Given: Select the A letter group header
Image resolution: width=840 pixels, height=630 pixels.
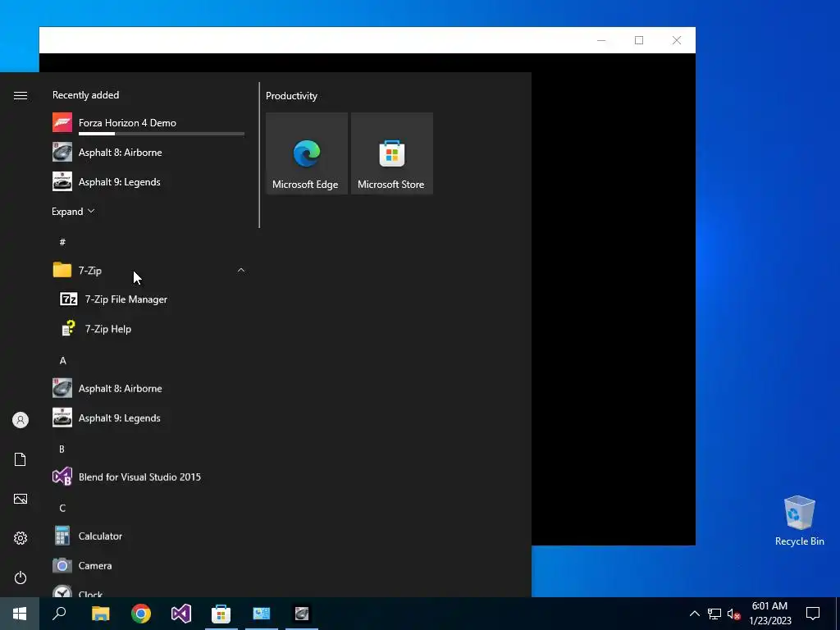Looking at the screenshot, I should (x=62, y=361).
